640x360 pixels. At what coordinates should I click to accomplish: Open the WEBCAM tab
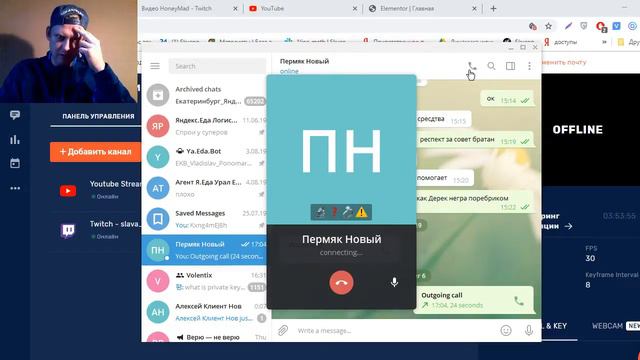click(x=607, y=326)
